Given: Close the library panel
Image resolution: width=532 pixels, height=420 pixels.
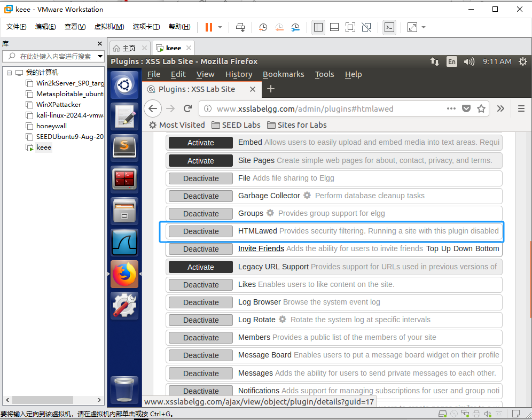Looking at the screenshot, I should point(100,43).
